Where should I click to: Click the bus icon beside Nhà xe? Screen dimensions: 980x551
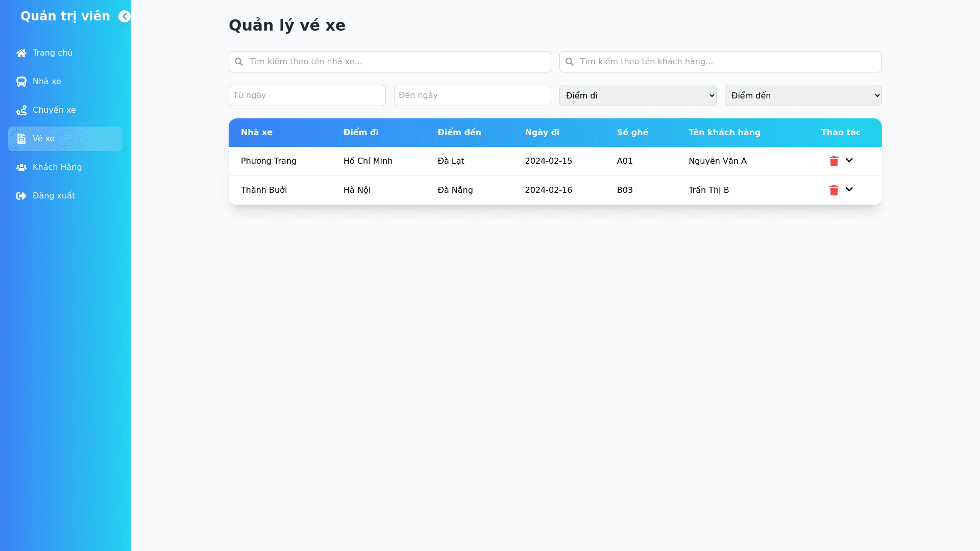[21, 82]
